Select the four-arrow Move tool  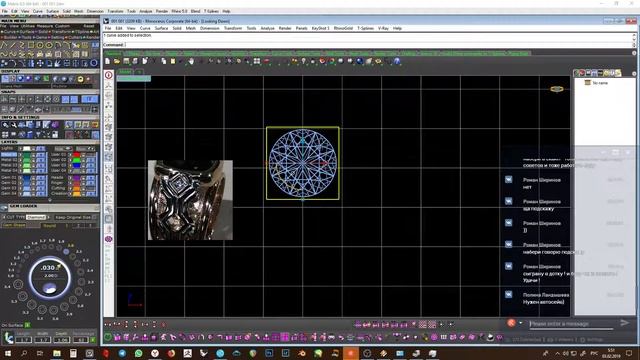pyautogui.click(x=40, y=63)
